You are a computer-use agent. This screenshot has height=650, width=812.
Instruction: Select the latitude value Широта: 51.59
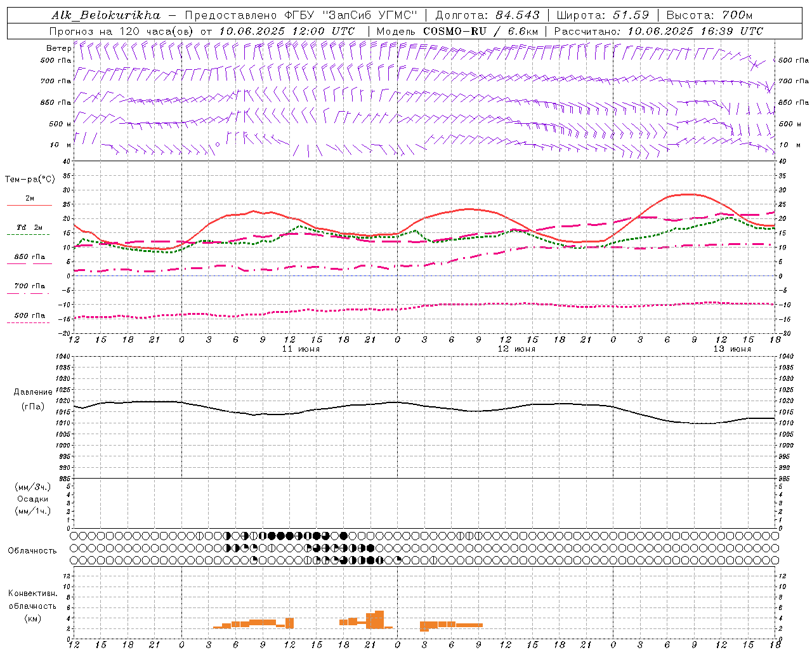[603, 15]
